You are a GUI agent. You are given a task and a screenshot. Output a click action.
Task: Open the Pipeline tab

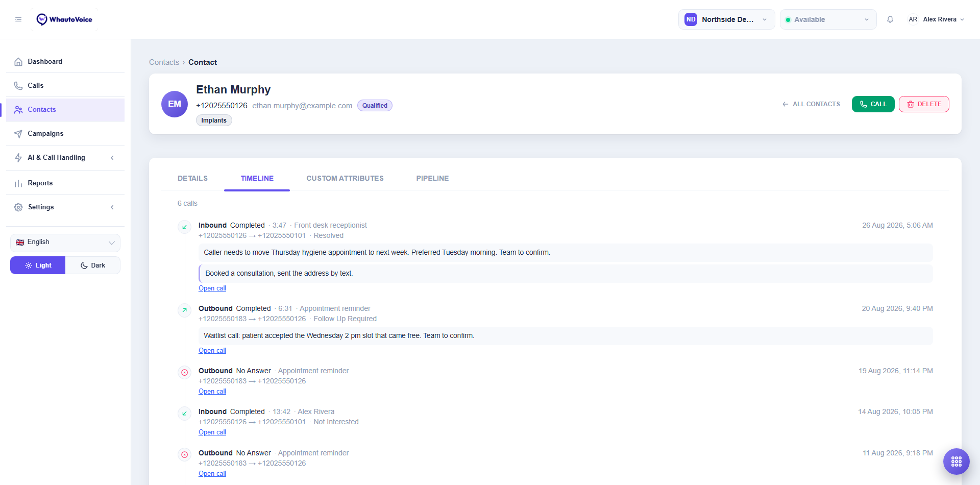click(x=432, y=178)
